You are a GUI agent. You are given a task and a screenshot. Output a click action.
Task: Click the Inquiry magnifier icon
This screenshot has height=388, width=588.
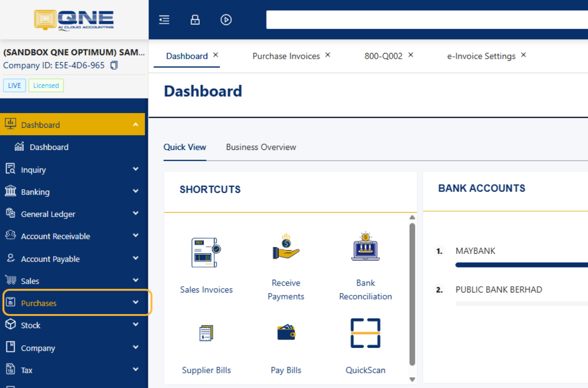(x=10, y=169)
